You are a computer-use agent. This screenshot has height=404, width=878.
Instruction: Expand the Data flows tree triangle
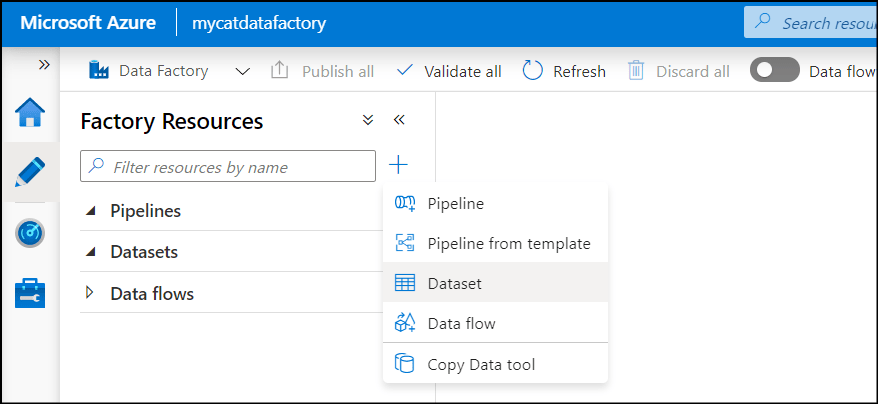89,292
